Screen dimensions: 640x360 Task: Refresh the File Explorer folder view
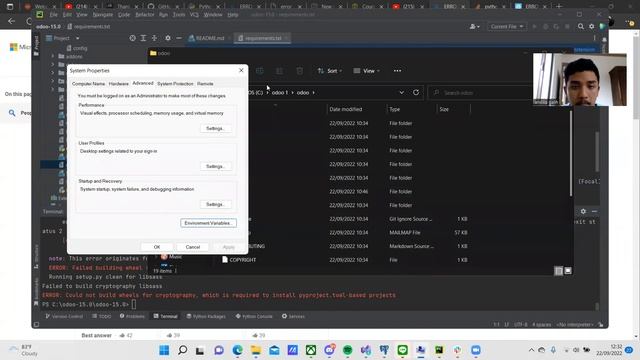[x=416, y=92]
